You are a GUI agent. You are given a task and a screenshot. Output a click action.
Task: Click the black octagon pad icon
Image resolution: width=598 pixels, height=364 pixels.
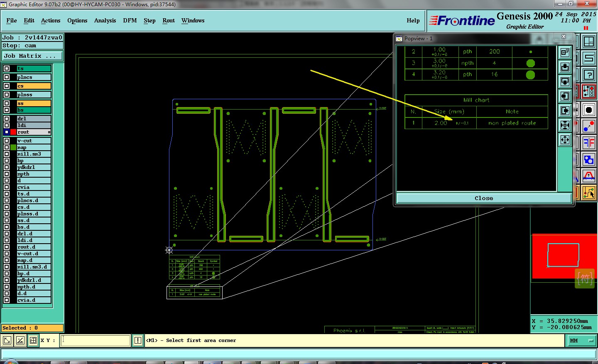tap(589, 110)
